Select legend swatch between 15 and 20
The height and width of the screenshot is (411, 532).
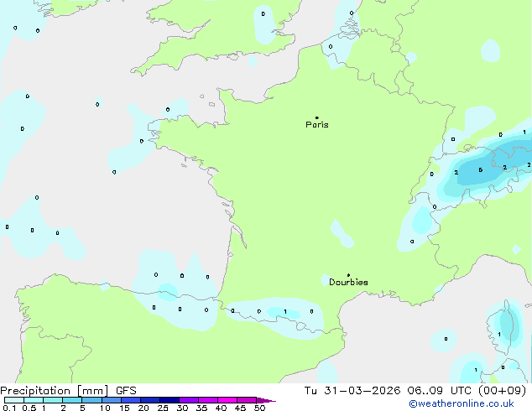pyautogui.click(x=131, y=400)
